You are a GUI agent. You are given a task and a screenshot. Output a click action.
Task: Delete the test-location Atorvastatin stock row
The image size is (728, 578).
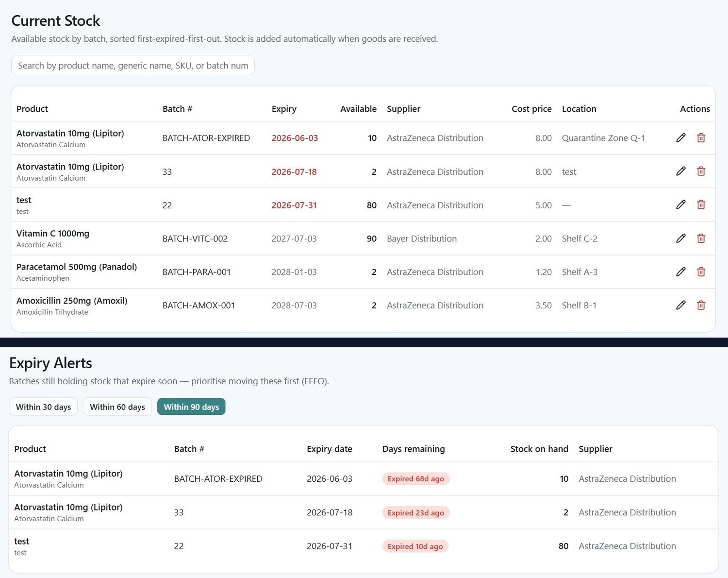701,171
